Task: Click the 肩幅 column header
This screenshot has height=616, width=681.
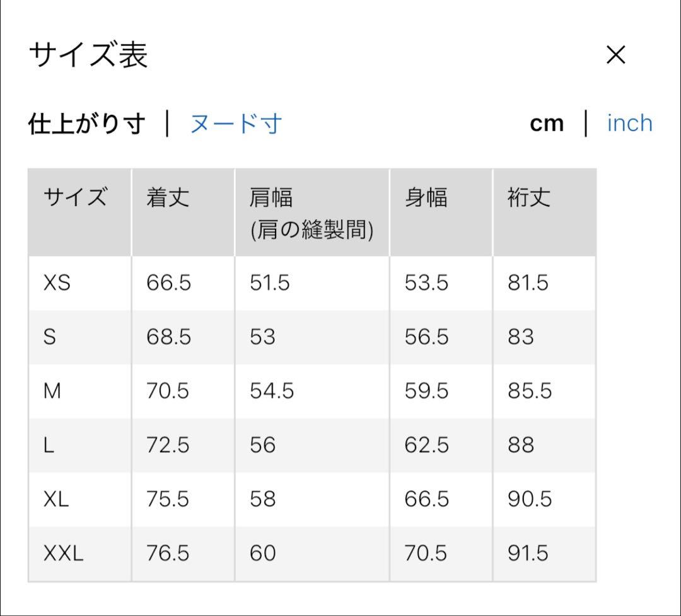Action: (x=272, y=197)
